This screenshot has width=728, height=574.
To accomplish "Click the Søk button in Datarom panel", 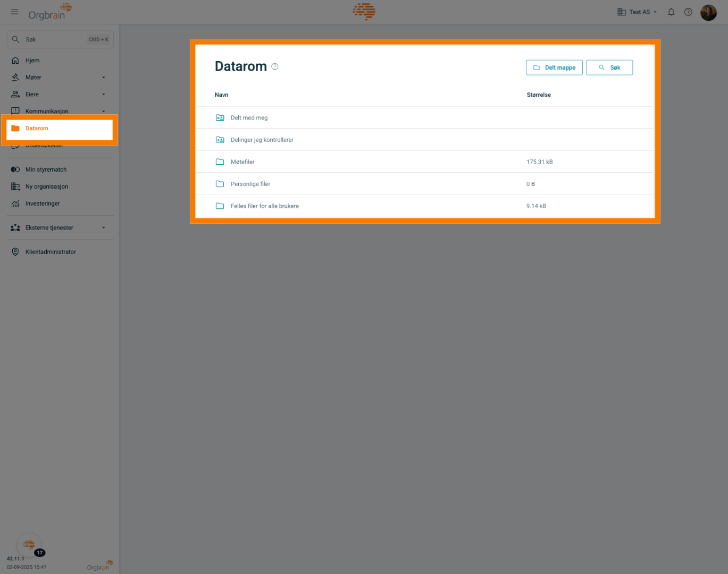I will click(x=609, y=67).
